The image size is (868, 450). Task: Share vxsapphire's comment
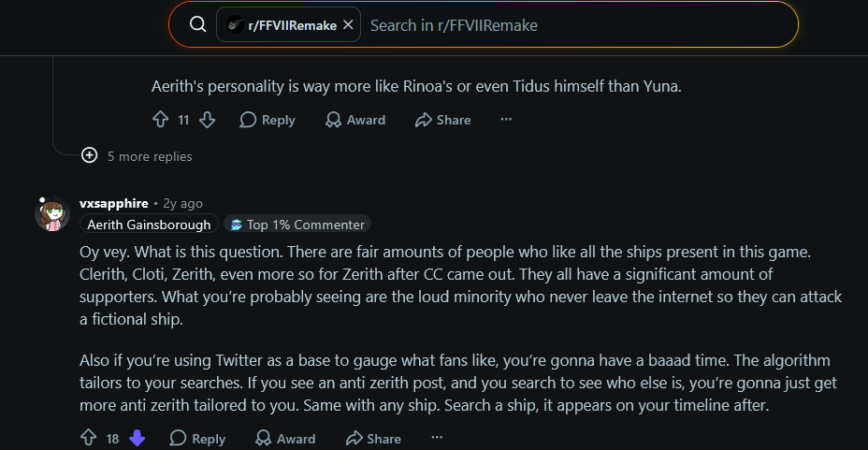point(373,439)
